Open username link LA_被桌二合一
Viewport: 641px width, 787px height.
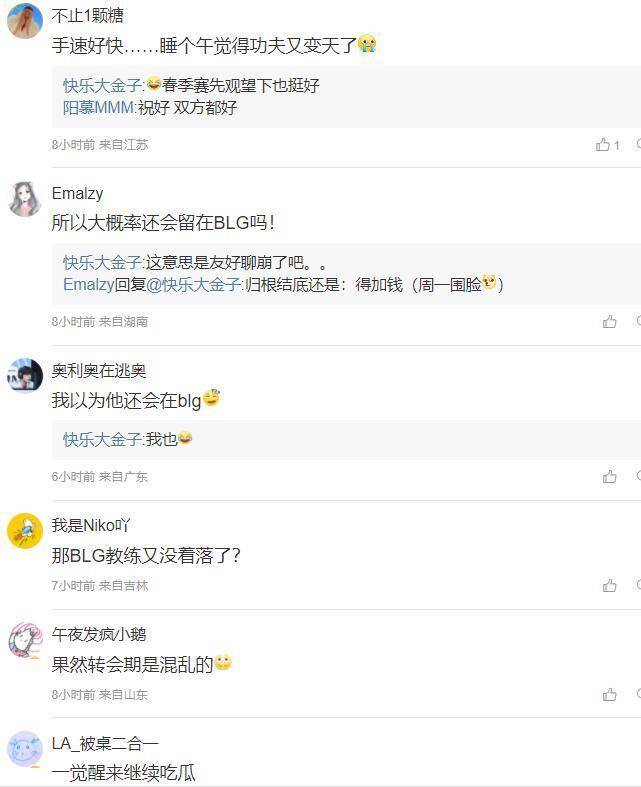click(x=105, y=743)
